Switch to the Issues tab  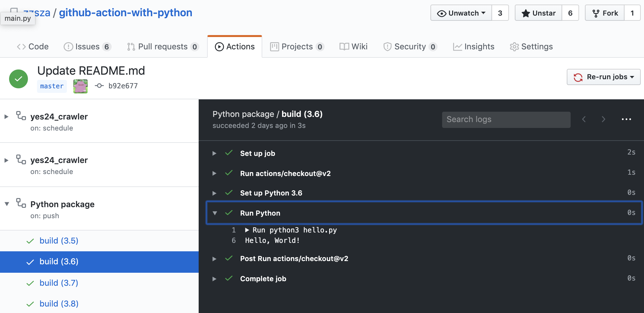pos(87,47)
